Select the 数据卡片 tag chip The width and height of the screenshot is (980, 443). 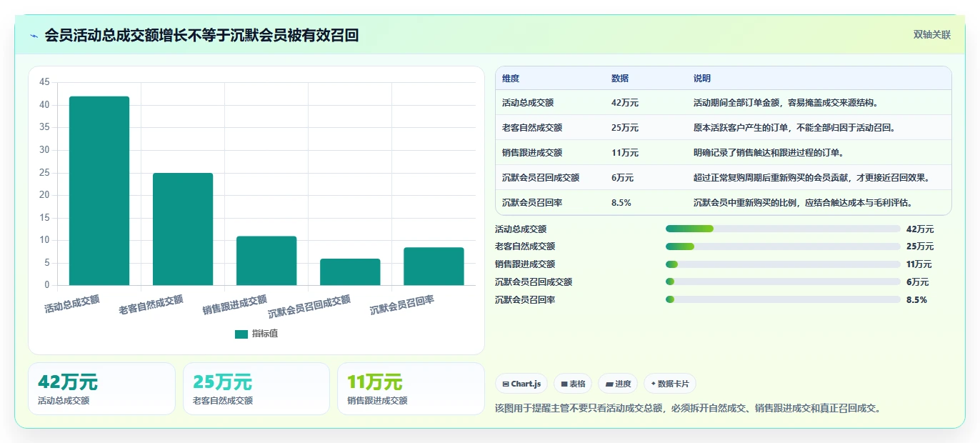[670, 384]
